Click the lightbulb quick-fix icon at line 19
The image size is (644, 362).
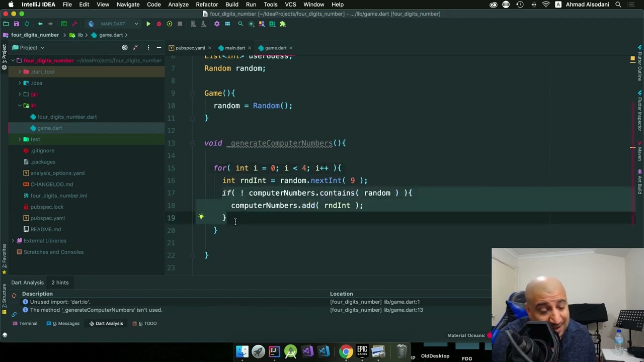pos(201,217)
